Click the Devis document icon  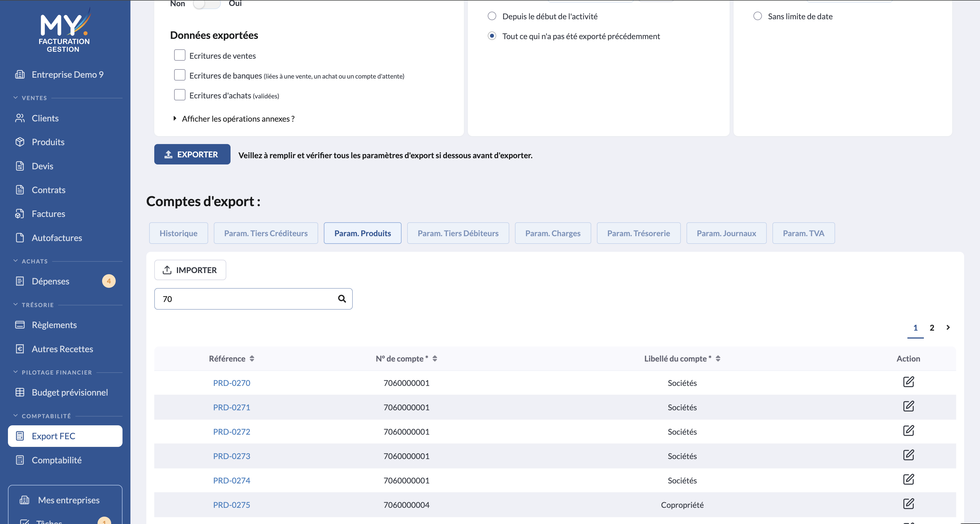20,166
